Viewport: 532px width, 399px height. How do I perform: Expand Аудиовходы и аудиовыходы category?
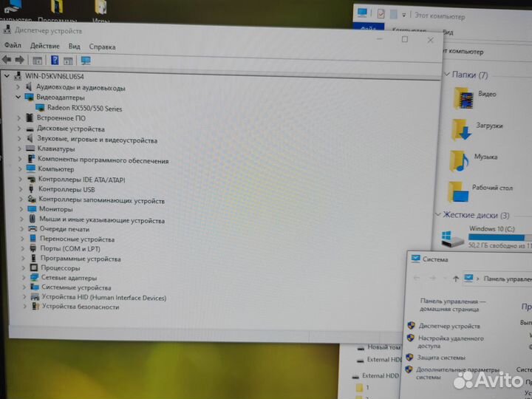tap(18, 87)
